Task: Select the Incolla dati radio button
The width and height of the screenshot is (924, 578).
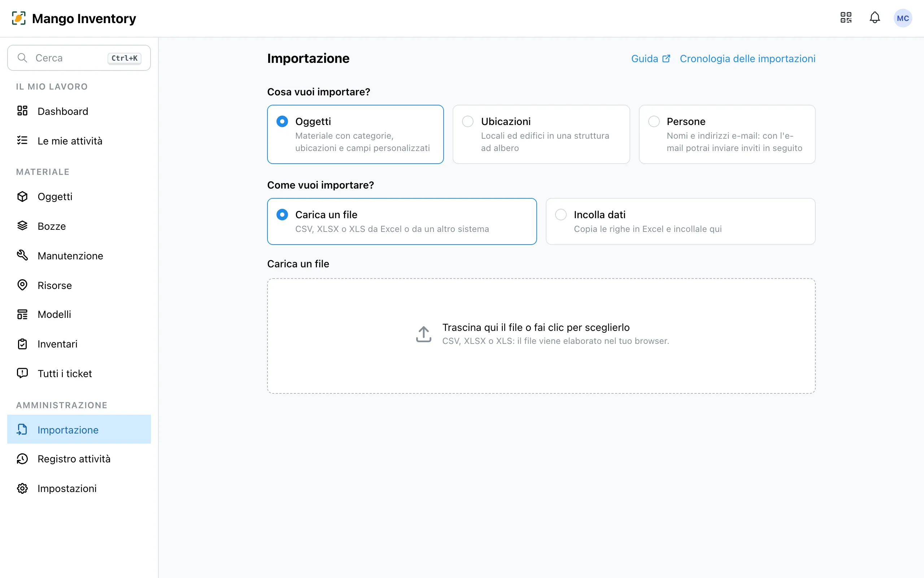Action: tap(561, 215)
